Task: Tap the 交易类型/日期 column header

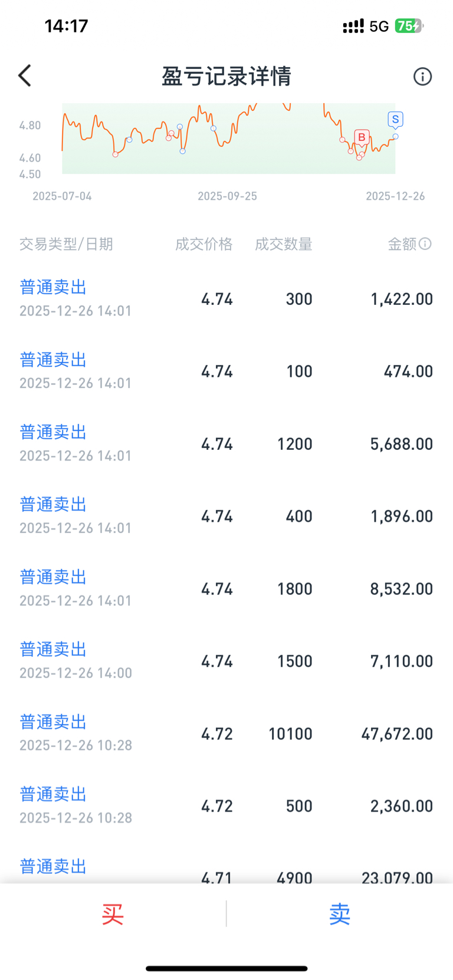Action: (66, 244)
